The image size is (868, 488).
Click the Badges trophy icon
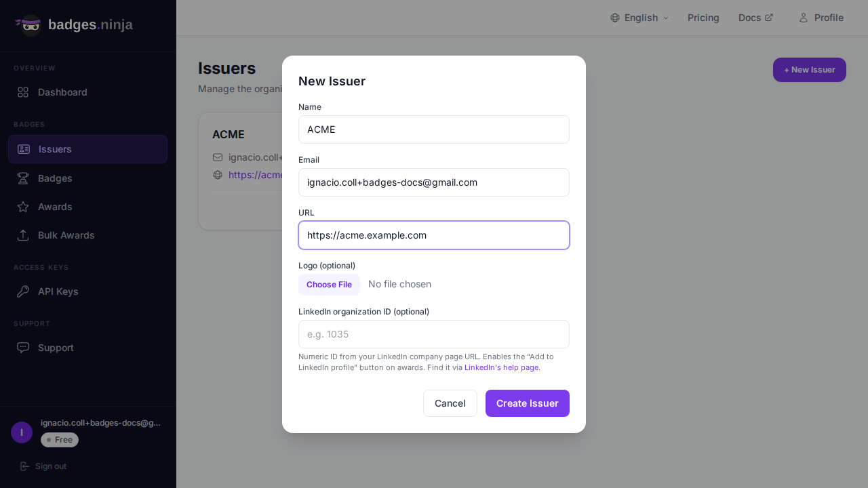(23, 178)
